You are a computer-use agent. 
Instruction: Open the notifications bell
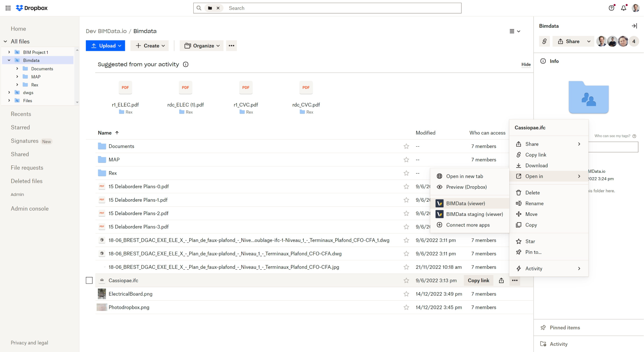(x=623, y=8)
